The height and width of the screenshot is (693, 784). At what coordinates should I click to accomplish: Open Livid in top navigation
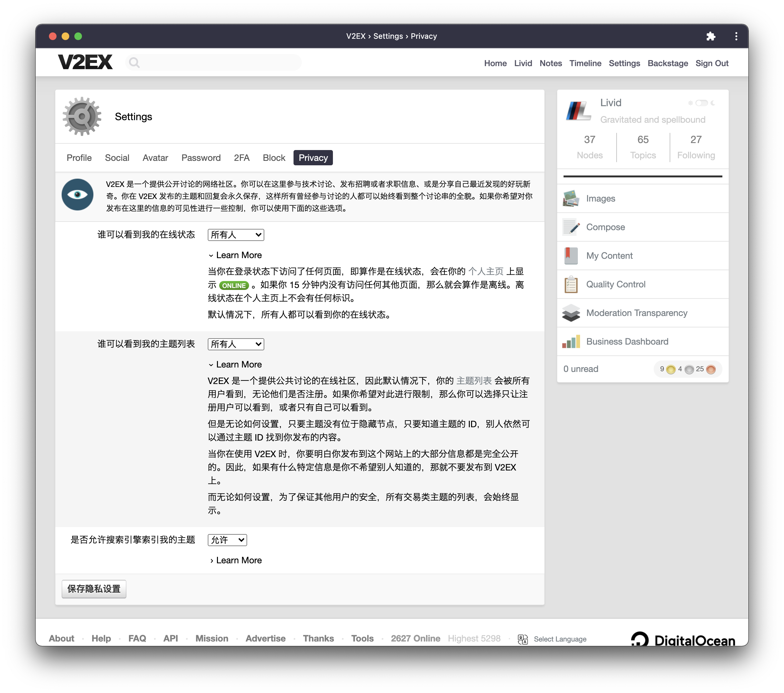(x=523, y=63)
